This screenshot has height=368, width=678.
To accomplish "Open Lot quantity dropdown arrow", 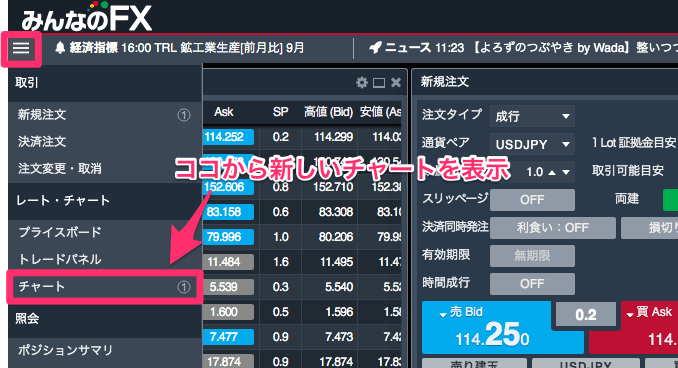I will click(566, 172).
